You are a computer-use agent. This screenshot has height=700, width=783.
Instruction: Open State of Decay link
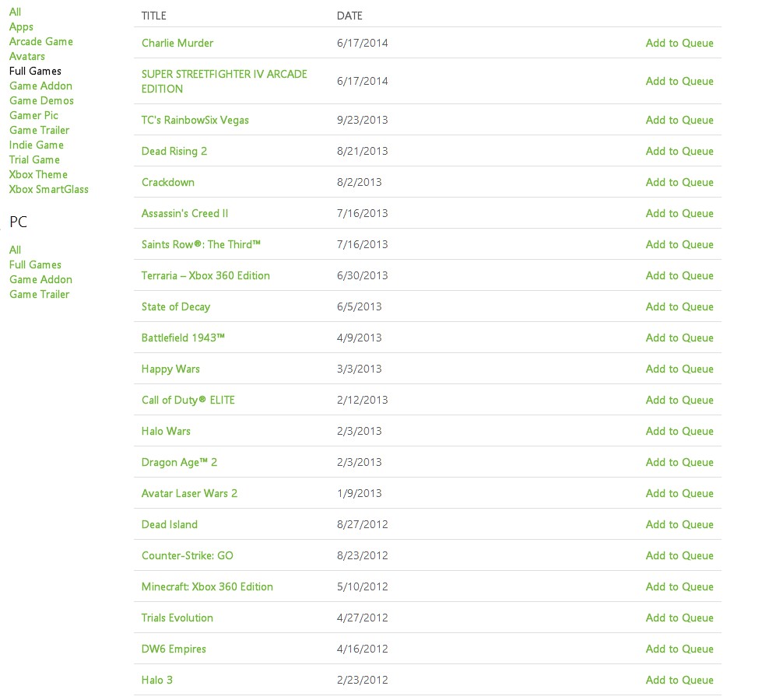[x=176, y=307]
